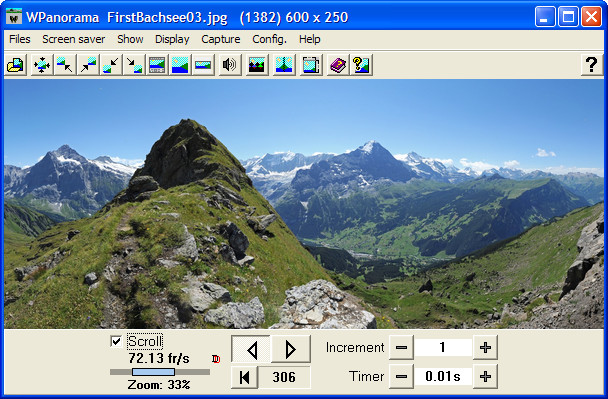Open the Capture menu
This screenshot has height=399, width=608.
click(x=221, y=39)
